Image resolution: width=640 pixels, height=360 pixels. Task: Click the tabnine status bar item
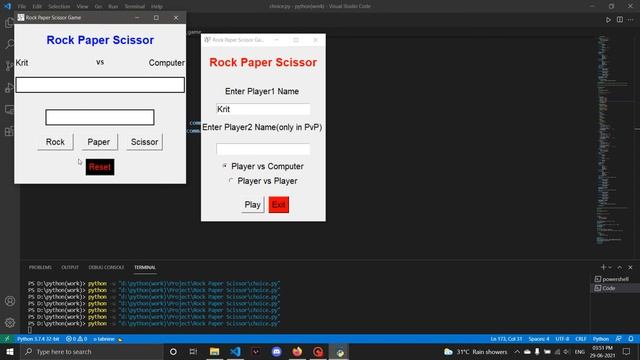pyautogui.click(x=108, y=339)
